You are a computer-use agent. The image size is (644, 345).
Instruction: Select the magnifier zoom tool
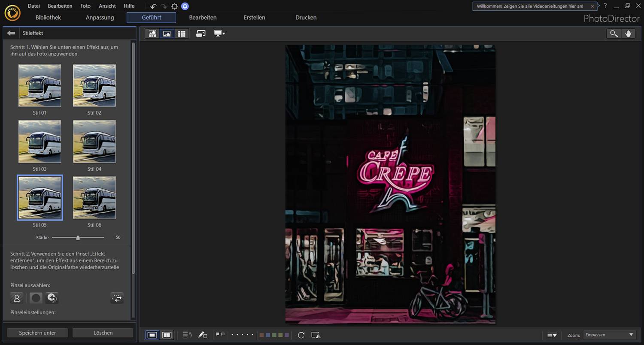614,33
